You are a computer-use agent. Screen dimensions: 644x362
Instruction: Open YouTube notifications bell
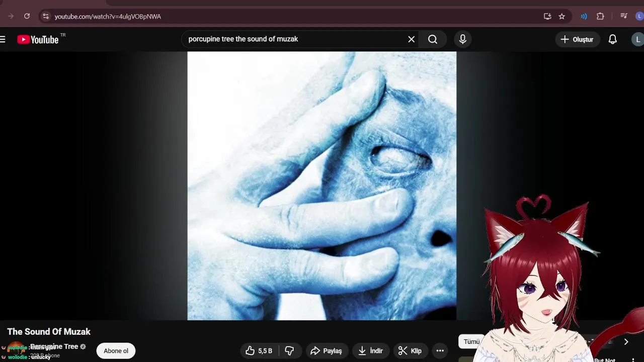612,39
